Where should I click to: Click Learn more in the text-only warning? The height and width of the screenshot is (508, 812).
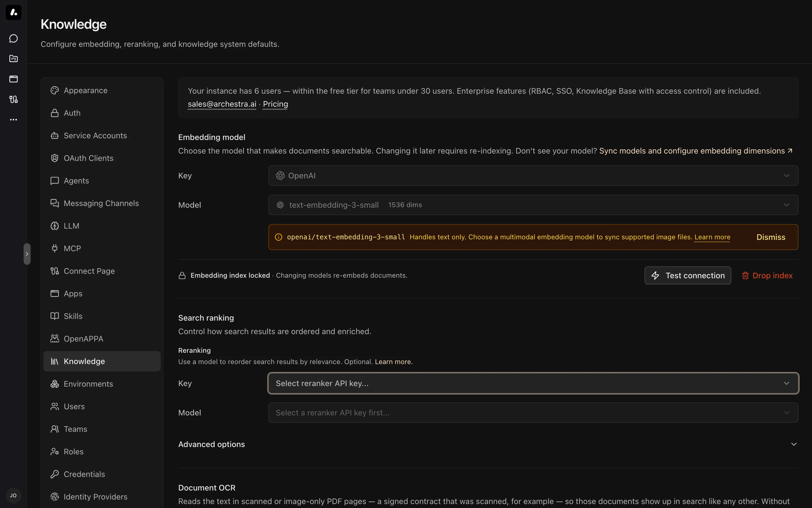point(712,237)
